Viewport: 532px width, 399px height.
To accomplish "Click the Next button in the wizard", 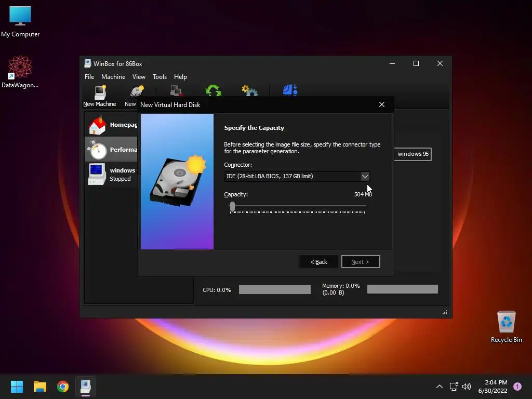I will pos(361,262).
